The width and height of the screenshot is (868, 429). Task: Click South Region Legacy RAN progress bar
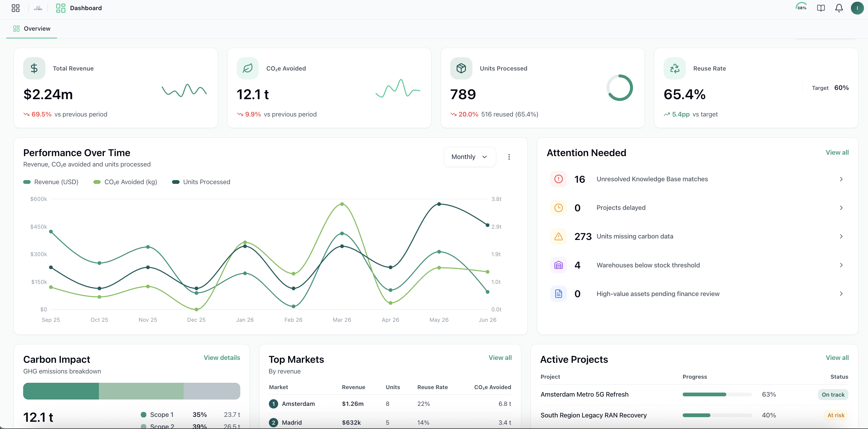pos(717,415)
